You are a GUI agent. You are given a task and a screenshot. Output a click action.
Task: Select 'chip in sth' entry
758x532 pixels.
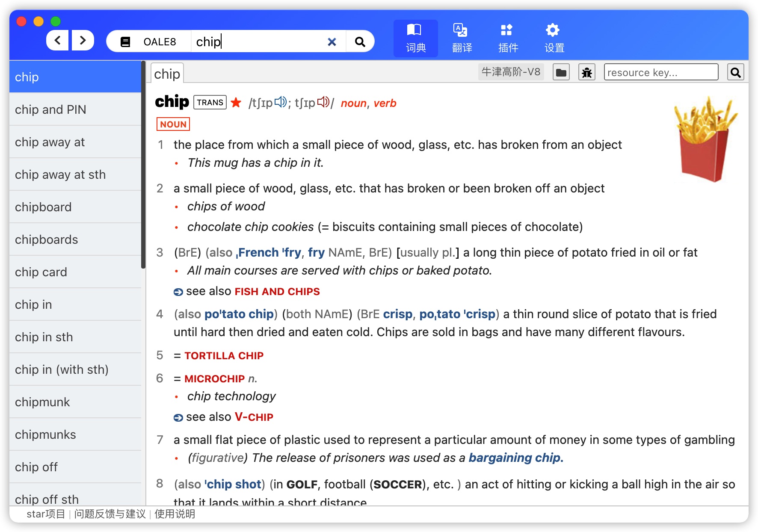point(75,337)
